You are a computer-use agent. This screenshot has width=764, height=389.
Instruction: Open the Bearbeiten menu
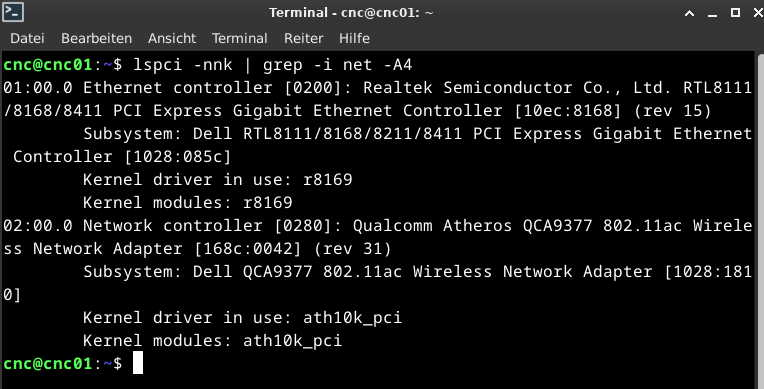coord(96,38)
